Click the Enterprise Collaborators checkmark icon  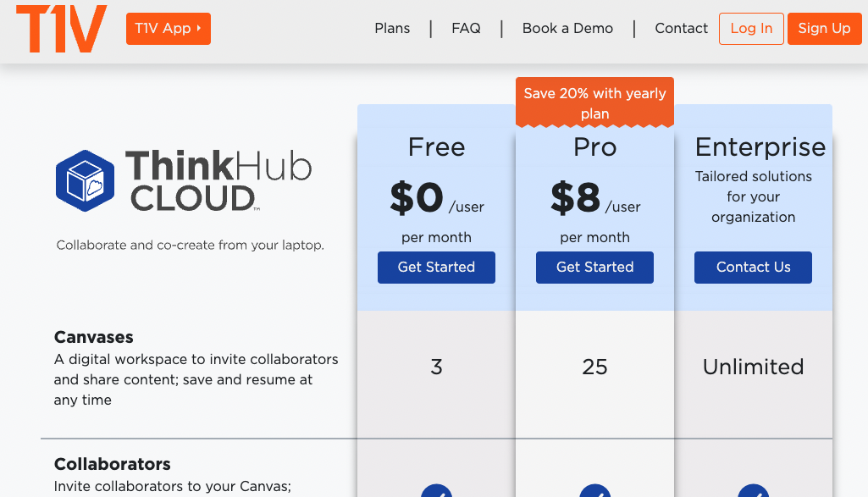(753, 493)
